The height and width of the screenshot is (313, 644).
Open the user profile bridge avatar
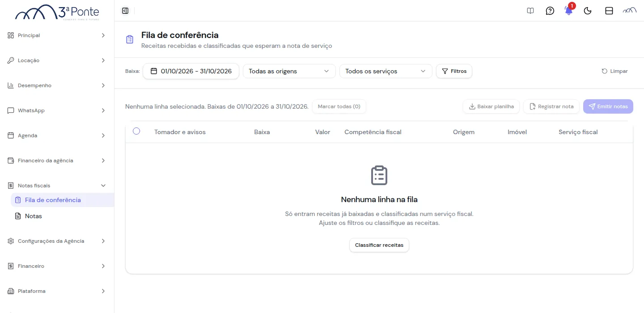(630, 11)
